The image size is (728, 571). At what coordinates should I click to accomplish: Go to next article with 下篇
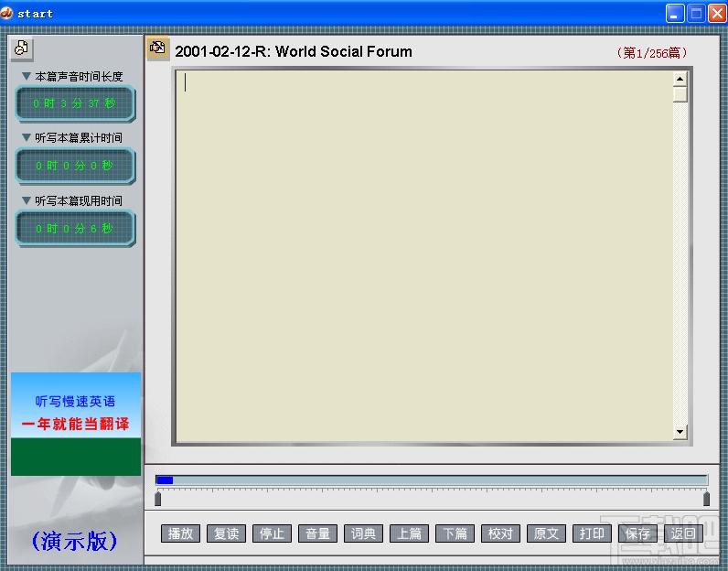tap(455, 533)
